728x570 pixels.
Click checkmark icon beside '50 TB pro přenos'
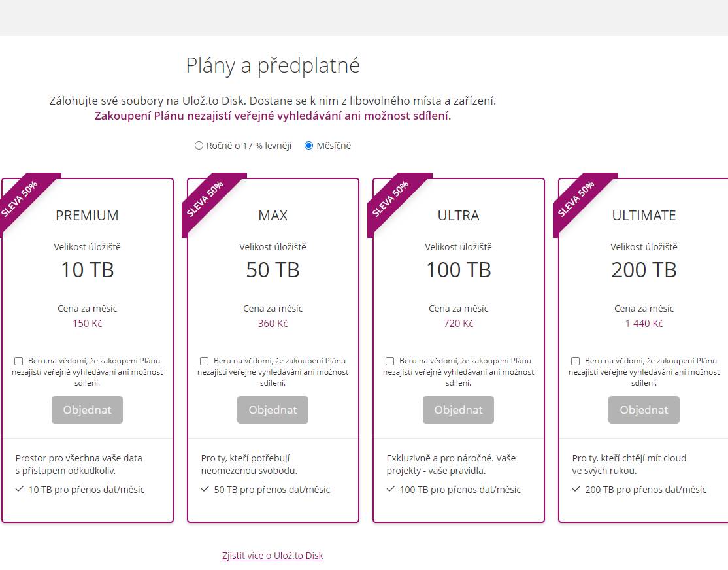pos(205,489)
